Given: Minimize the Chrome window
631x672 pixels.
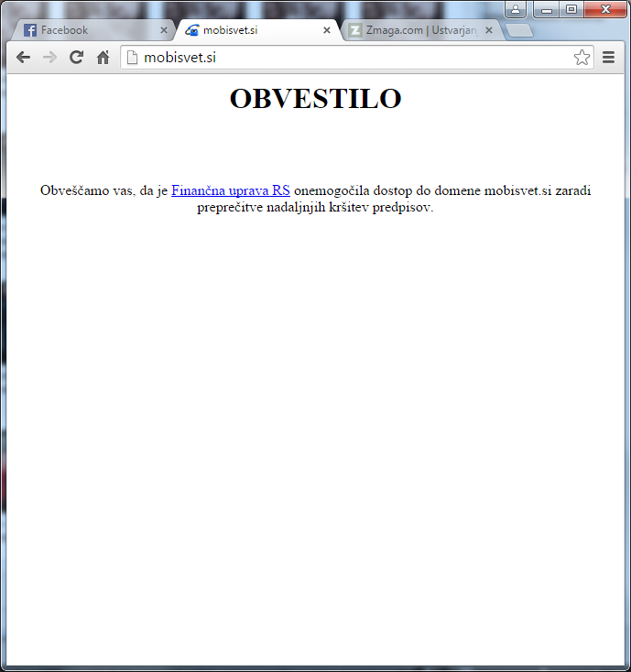Looking at the screenshot, I should [x=547, y=9].
